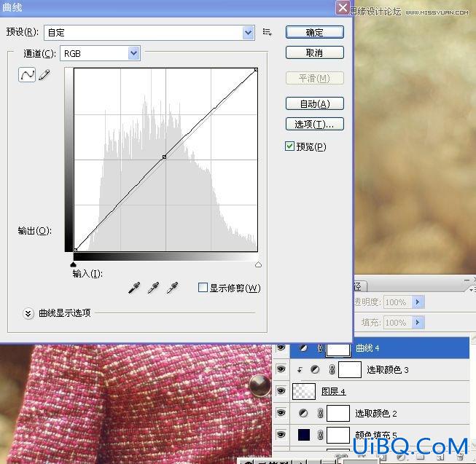Click link chain icon on 选取颜色 2 layer
The height and width of the screenshot is (464, 476).
coord(320,413)
